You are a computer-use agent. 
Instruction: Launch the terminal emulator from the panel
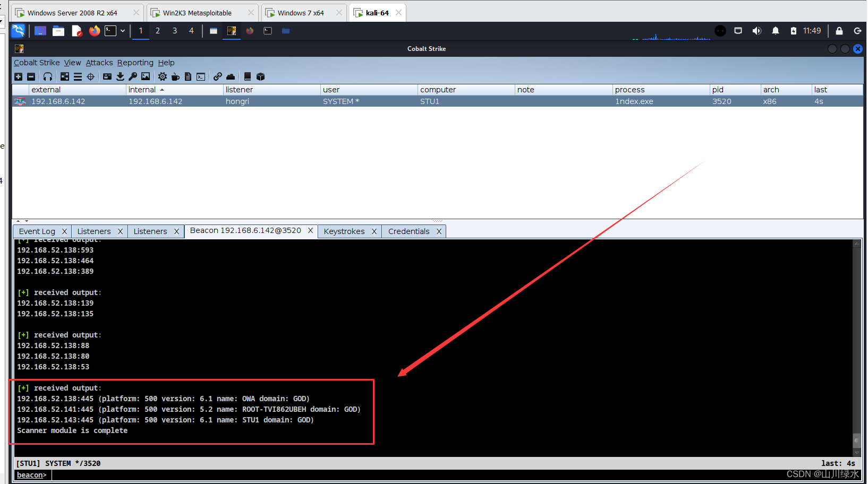coord(110,31)
